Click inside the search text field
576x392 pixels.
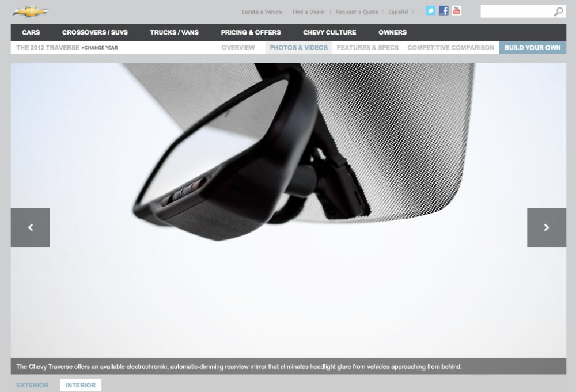[x=516, y=12]
